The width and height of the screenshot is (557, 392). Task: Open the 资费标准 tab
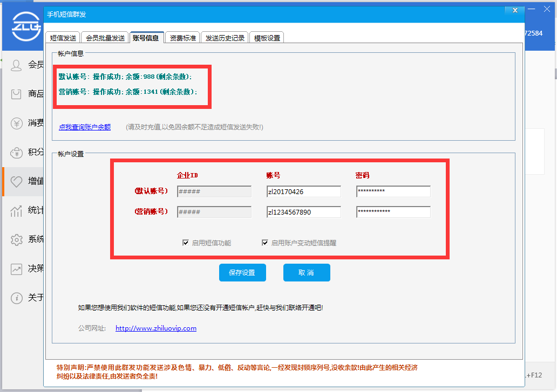[x=182, y=37]
